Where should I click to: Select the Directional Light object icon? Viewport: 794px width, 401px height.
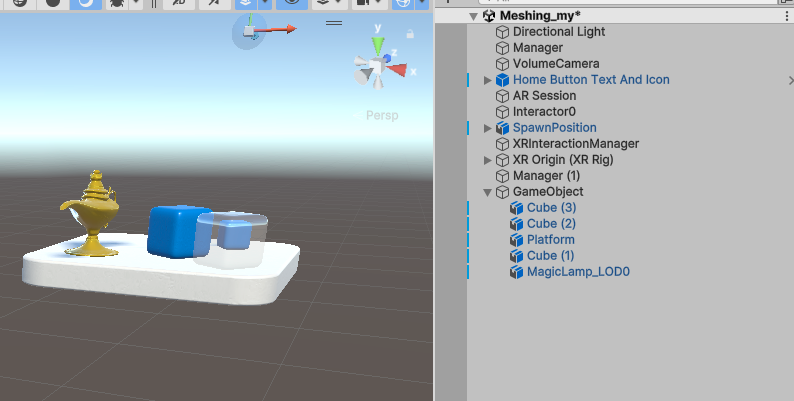tap(502, 32)
